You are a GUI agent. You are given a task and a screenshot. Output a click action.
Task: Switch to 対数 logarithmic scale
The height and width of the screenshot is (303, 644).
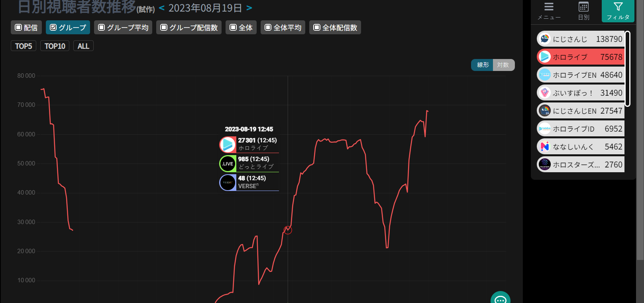coord(504,65)
